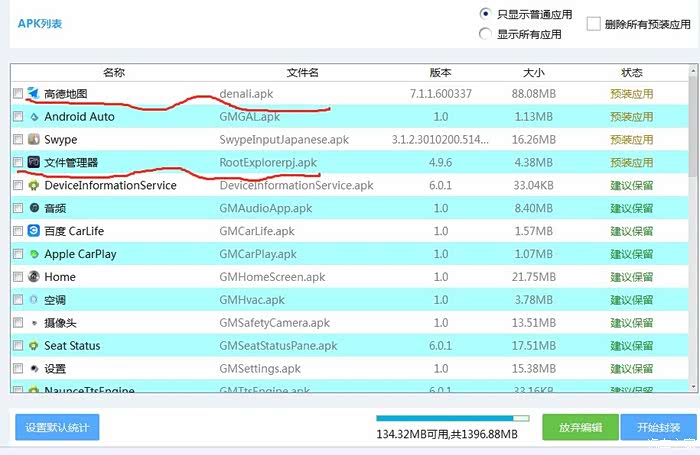Screen dimensions: 700x455
Task: Select the 只显示普通应用 radio option
Action: [x=486, y=14]
